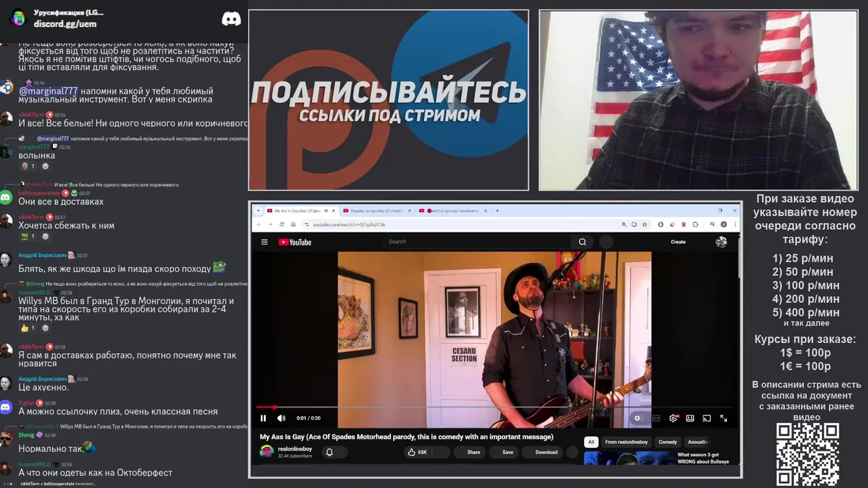The image size is (868, 488).
Task: Click the @marginal777 mention in chat
Action: (x=48, y=91)
